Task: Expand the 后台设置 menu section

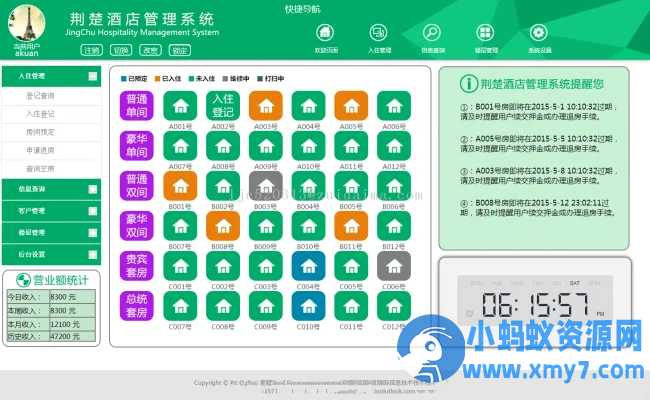Action: tap(93, 255)
